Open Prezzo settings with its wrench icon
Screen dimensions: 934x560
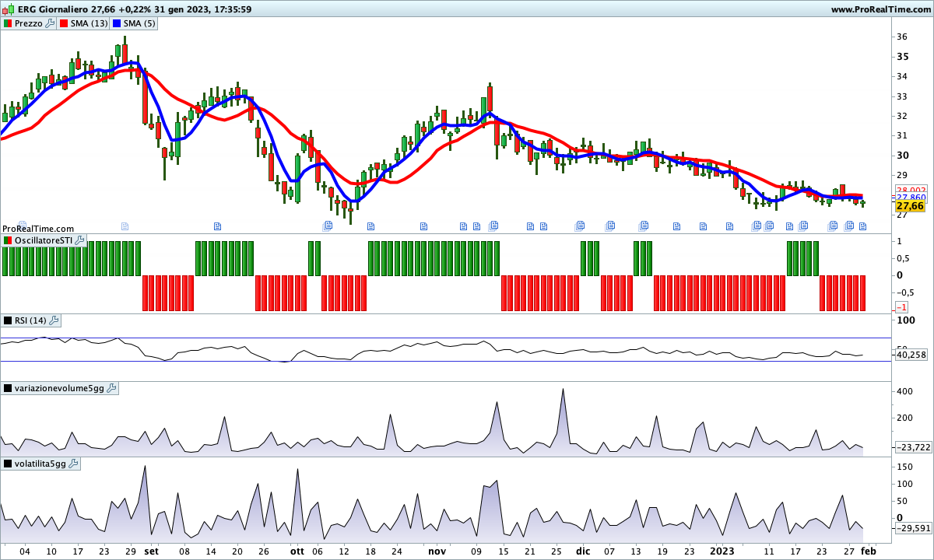(x=51, y=23)
